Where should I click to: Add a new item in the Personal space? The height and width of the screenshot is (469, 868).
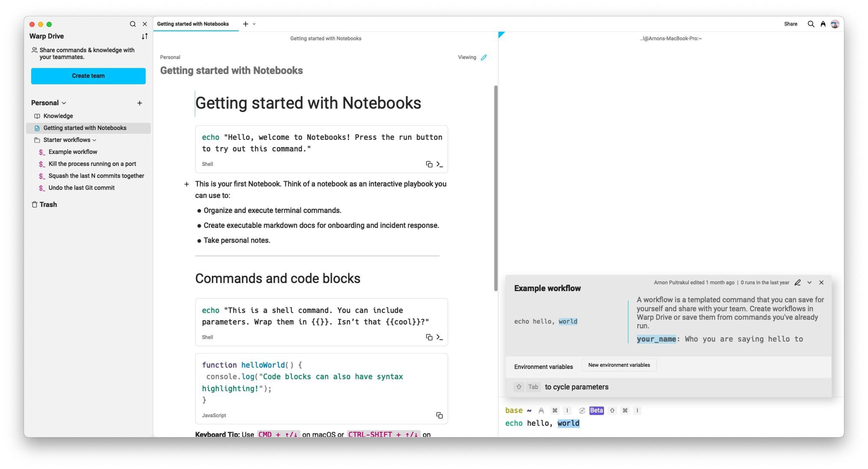(x=139, y=103)
